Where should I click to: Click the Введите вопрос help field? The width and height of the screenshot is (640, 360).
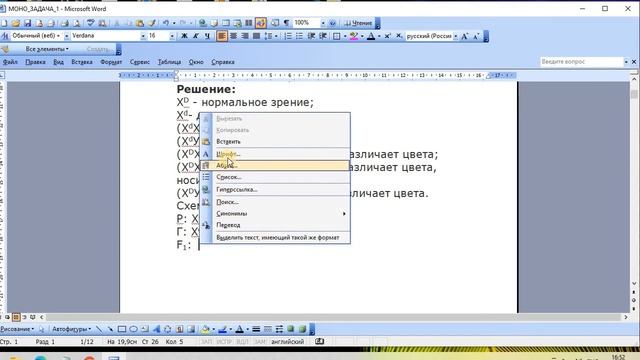581,62
